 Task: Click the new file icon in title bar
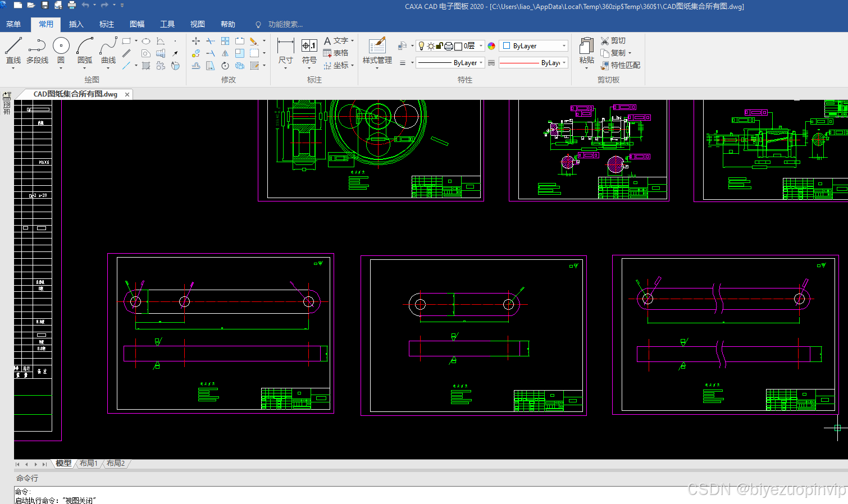tap(18, 5)
